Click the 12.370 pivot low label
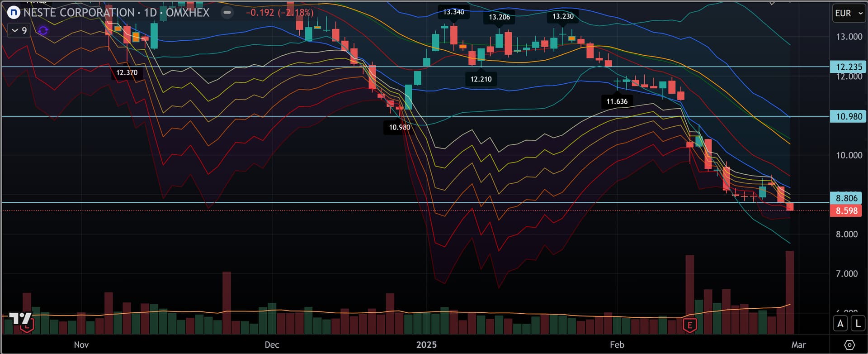This screenshot has width=868, height=354. click(127, 72)
